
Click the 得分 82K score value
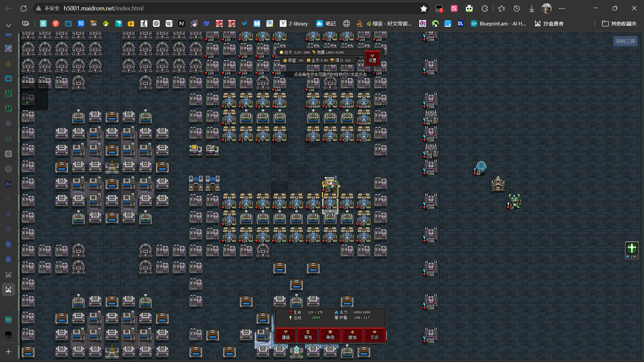(x=341, y=60)
